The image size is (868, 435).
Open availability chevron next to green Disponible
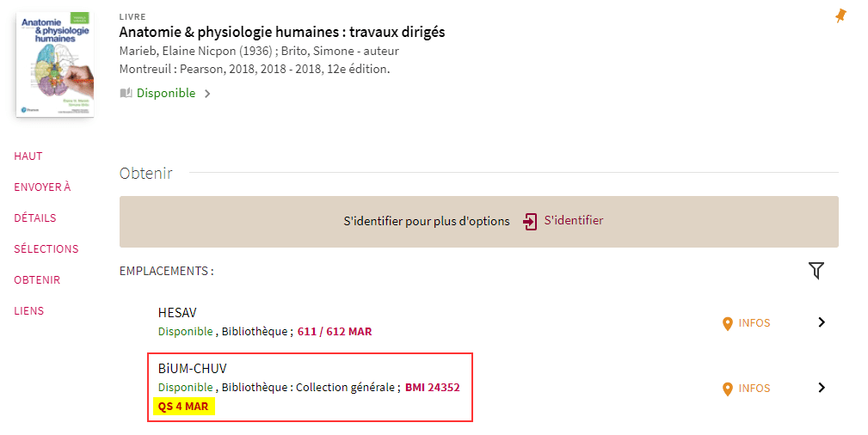207,94
